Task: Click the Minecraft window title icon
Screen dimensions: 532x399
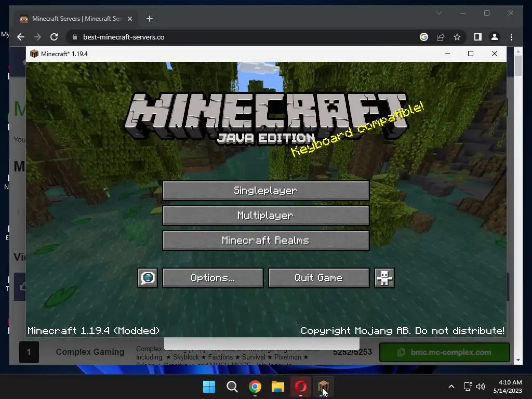Action: pyautogui.click(x=34, y=54)
